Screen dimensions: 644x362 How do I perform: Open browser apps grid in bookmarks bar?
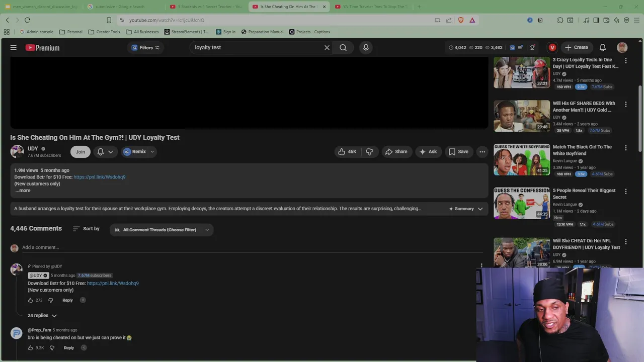(7, 32)
